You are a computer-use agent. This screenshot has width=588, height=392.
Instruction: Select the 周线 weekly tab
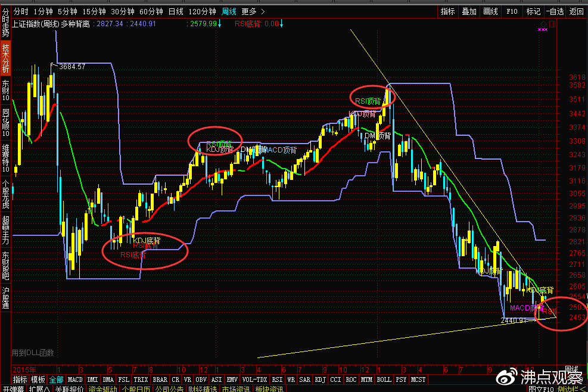[x=229, y=12]
